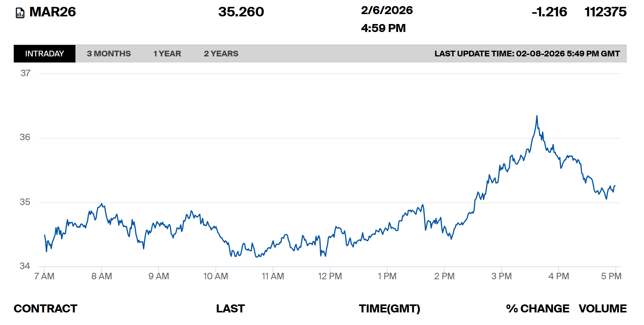Click the CONTRACT column header
The image size is (644, 325).
(x=45, y=309)
